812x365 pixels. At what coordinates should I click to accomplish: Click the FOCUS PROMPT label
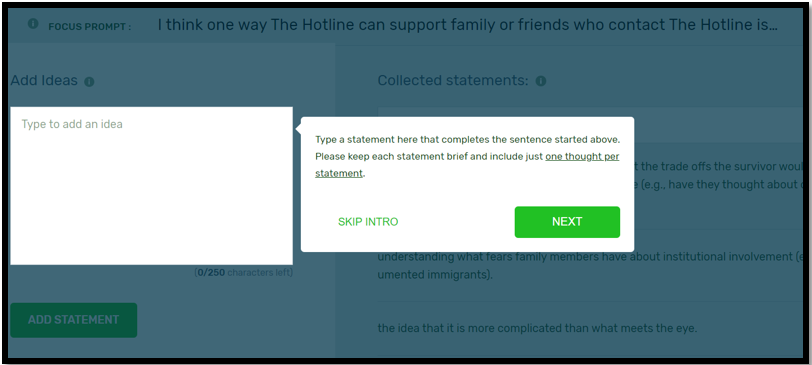point(90,26)
